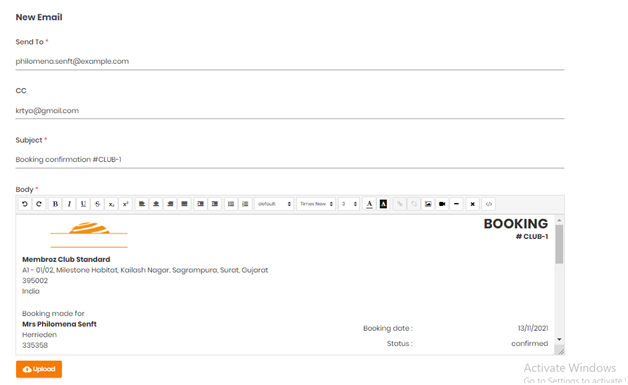Click the body editor scroll-down arrow

point(559,339)
